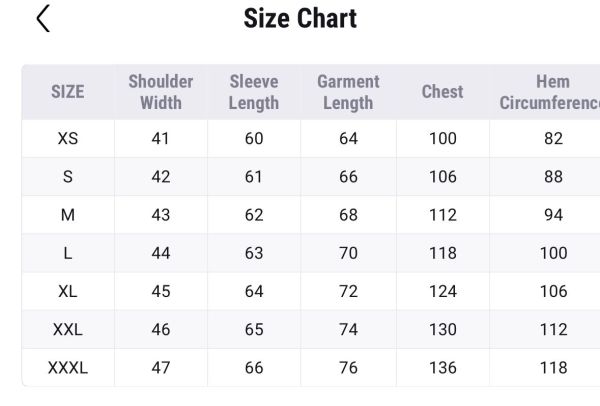The height and width of the screenshot is (406, 600).
Task: Choose the L size row label
Action: click(68, 253)
